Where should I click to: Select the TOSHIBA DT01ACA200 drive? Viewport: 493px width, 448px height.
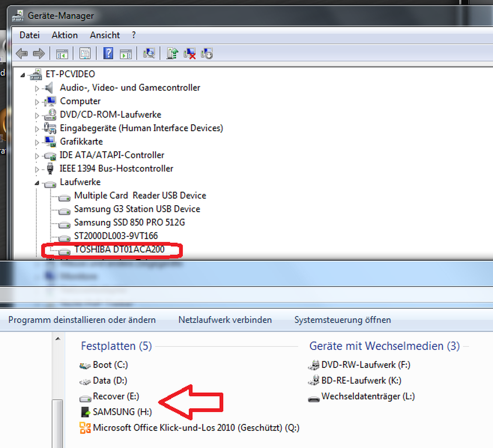point(119,249)
